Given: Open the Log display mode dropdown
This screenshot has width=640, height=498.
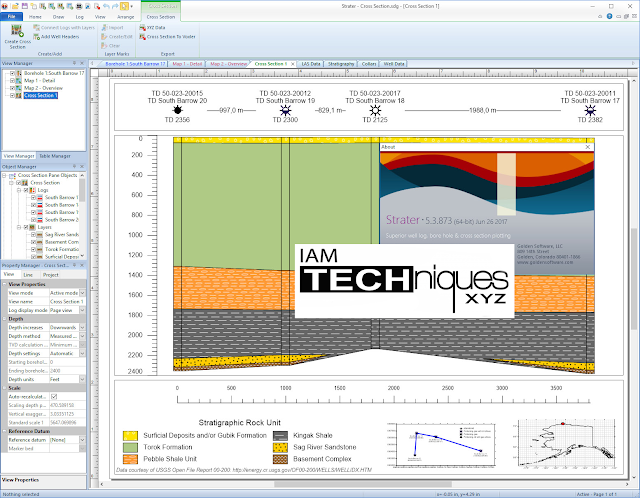Looking at the screenshot, I should click(x=82, y=310).
